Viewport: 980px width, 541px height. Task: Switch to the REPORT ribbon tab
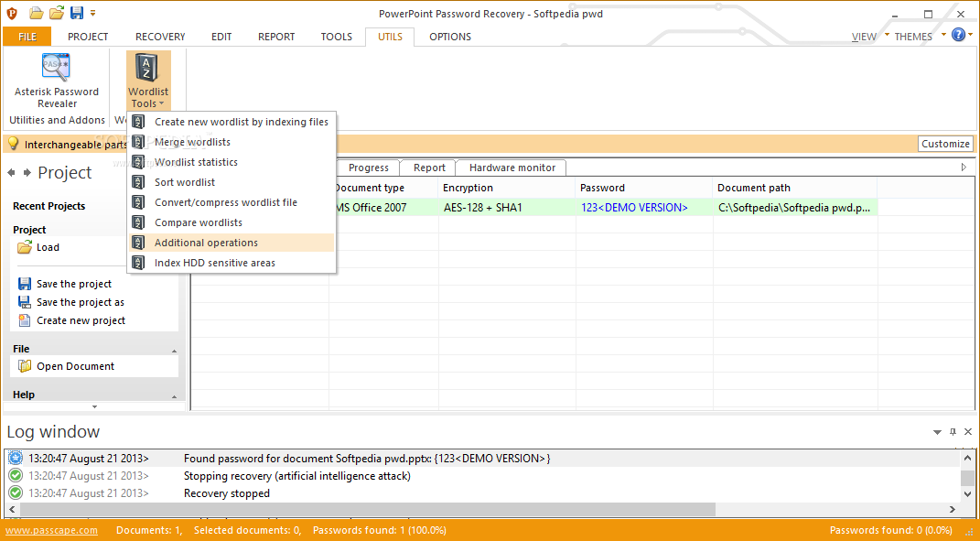pyautogui.click(x=276, y=37)
